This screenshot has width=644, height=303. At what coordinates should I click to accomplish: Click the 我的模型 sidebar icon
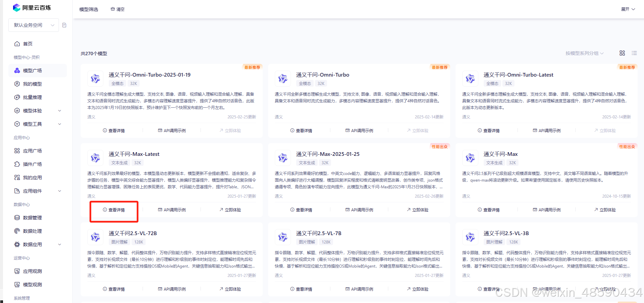[17, 84]
